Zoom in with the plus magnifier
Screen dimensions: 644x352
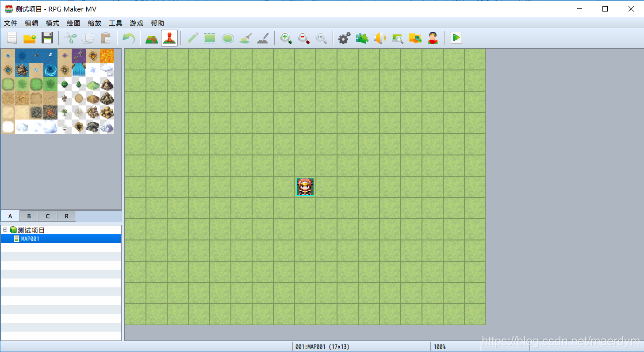[286, 38]
